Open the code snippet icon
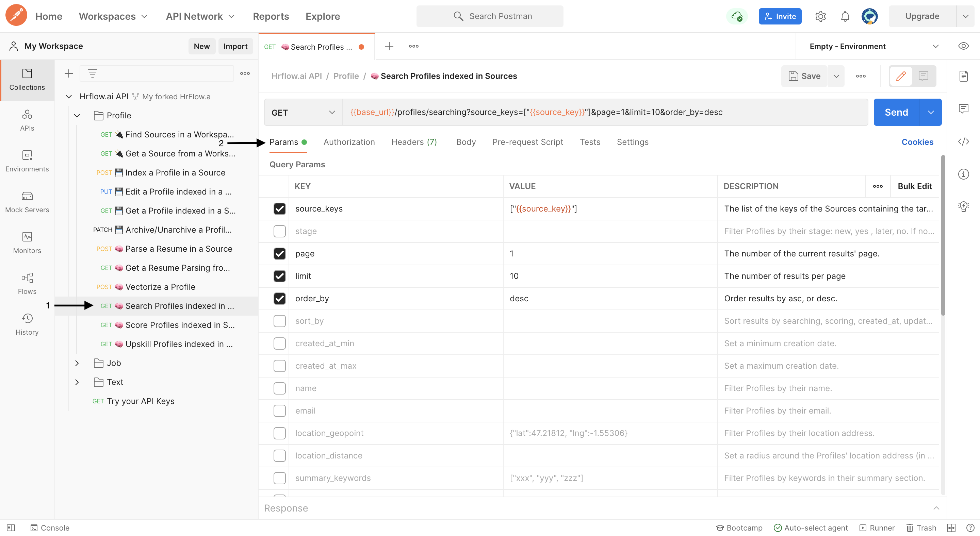Screen dimensions: 980x536 pos(963,141)
